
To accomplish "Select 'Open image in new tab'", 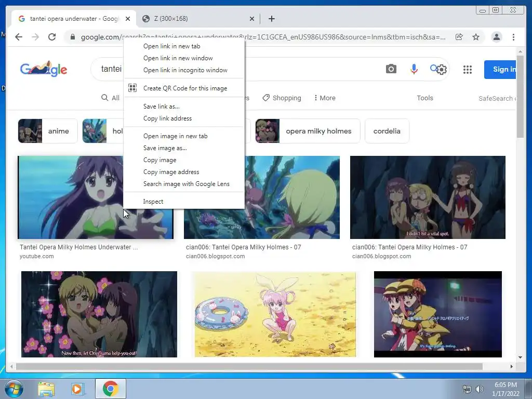I will click(x=184, y=136).
